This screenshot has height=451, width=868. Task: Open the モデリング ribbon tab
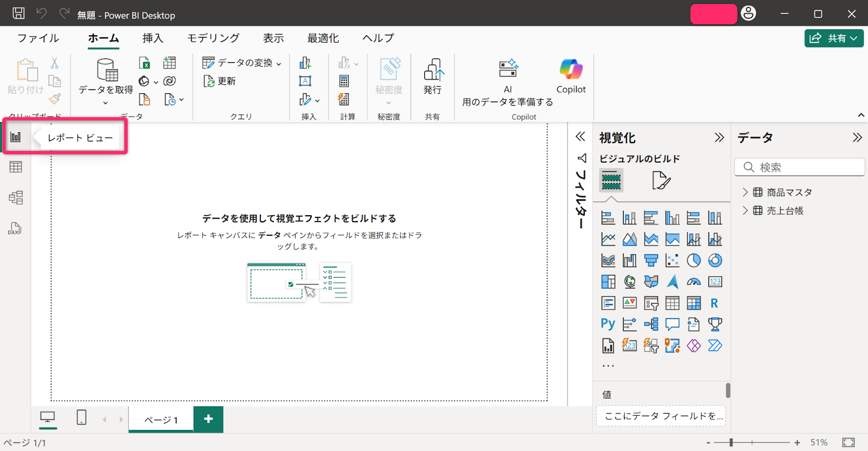coord(213,38)
